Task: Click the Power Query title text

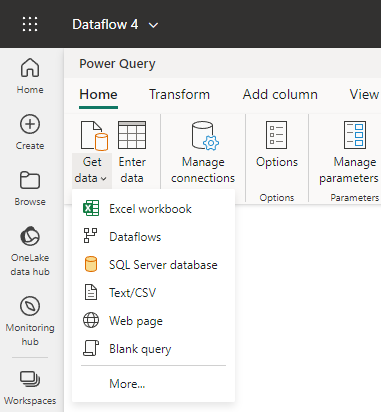Action: 117,64
